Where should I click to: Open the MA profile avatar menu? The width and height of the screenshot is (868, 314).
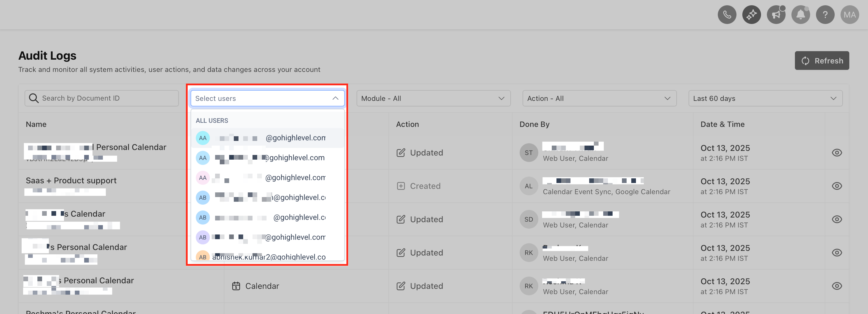[850, 15]
